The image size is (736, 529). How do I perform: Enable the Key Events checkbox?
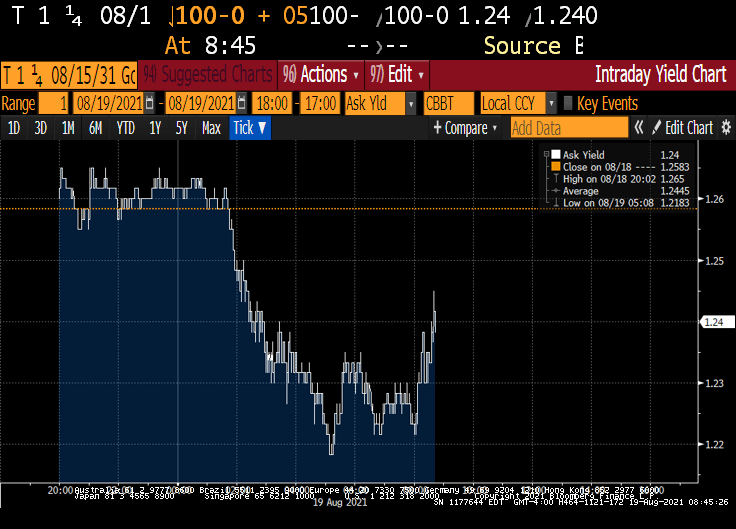click(x=568, y=104)
